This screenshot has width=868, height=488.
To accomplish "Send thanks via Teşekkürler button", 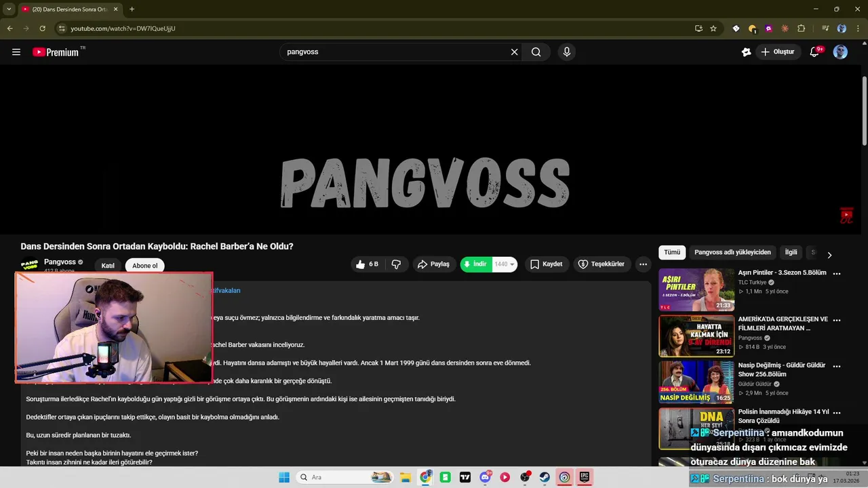I will [x=601, y=264].
